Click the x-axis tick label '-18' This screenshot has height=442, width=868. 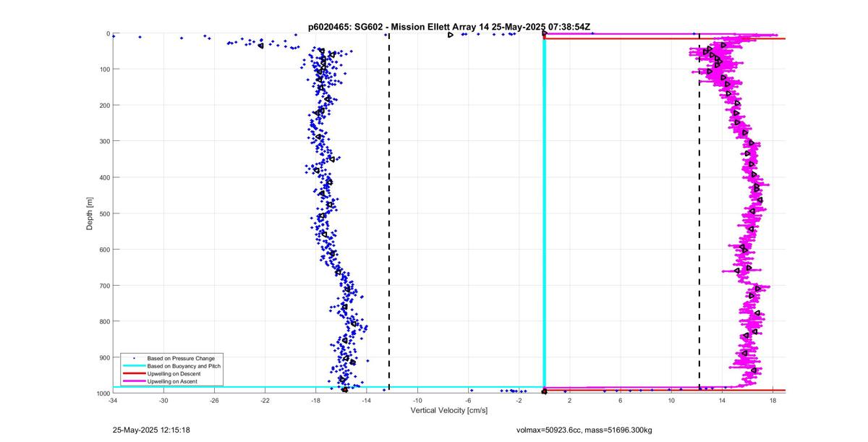[315, 400]
